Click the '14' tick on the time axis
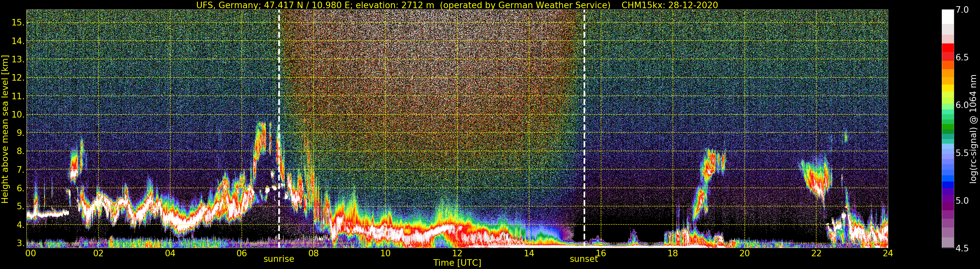This screenshot has width=980, height=269. [529, 253]
